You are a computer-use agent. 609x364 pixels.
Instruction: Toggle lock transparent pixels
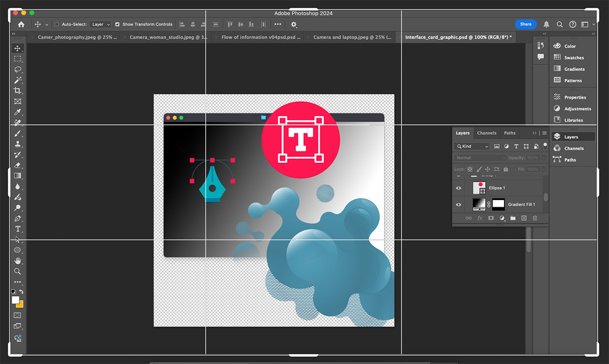[x=470, y=169]
